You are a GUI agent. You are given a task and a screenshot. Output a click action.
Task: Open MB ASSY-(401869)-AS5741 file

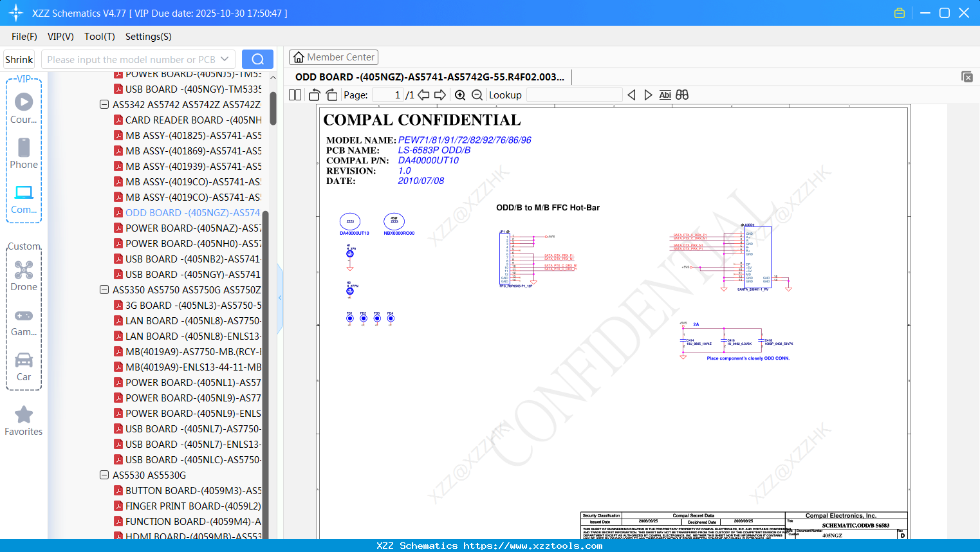coord(188,151)
